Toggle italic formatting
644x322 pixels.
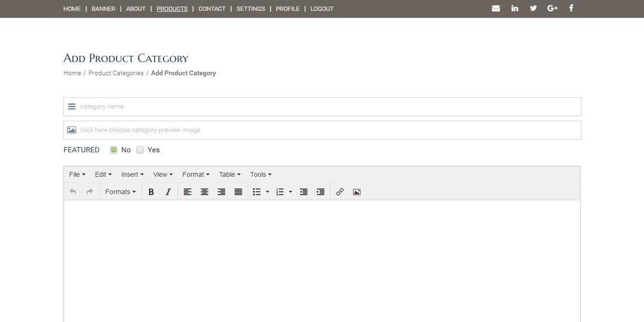(x=168, y=192)
